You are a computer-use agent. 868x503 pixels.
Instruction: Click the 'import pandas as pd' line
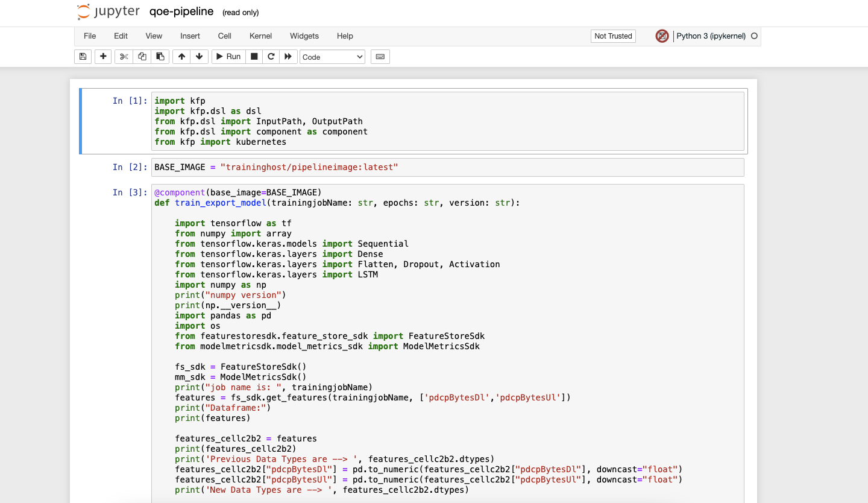(x=223, y=315)
